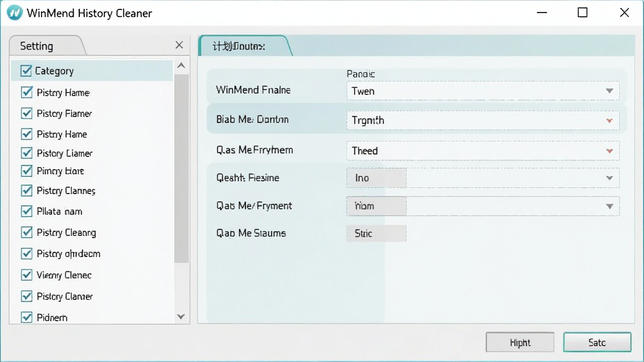Image resolution: width=644 pixels, height=362 pixels.
Task: Click the Qap Me Siaums label
Action: pos(251,233)
